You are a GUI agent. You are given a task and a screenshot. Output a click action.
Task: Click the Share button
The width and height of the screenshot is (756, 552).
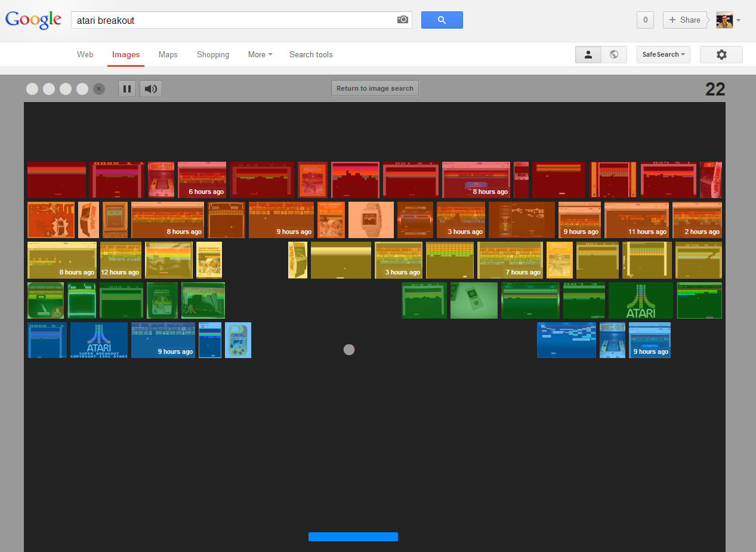[684, 20]
